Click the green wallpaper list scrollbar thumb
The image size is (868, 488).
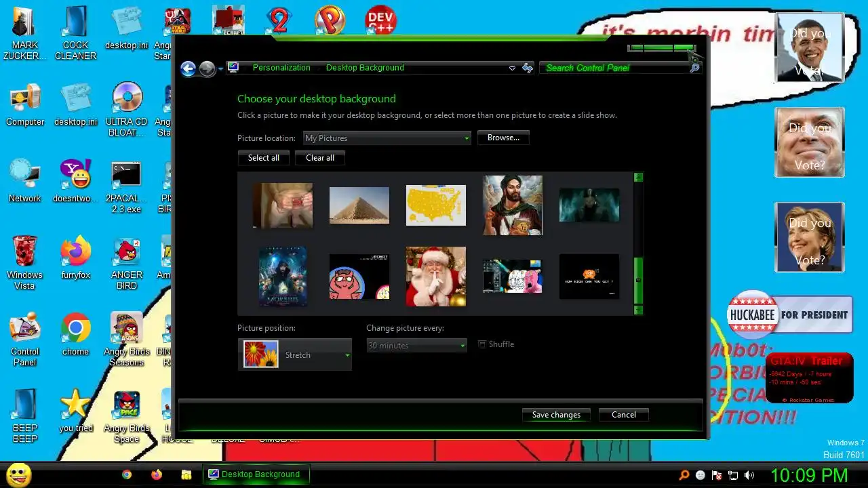[x=638, y=281]
